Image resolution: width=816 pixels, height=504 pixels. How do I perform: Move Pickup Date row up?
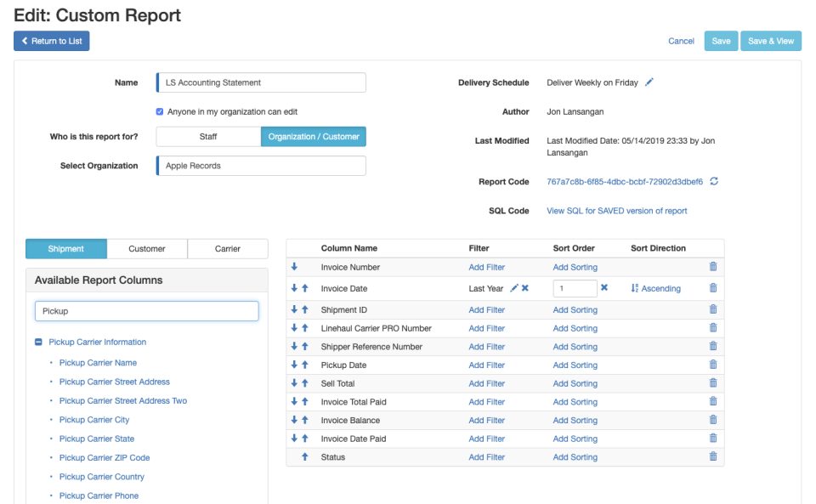pos(305,365)
